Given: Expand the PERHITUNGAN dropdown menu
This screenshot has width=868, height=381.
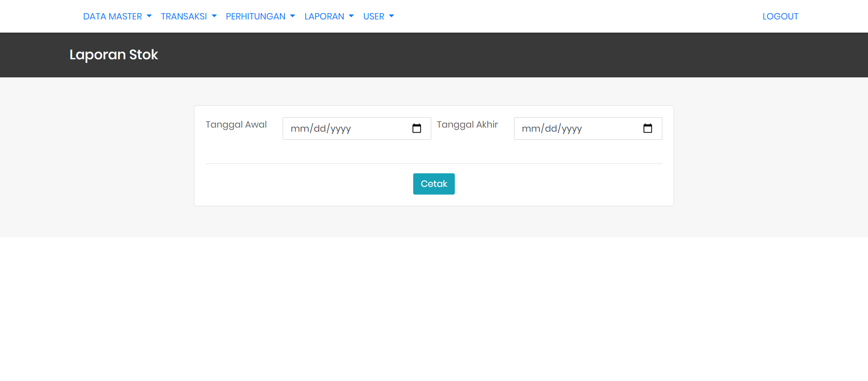Looking at the screenshot, I should pos(260,16).
